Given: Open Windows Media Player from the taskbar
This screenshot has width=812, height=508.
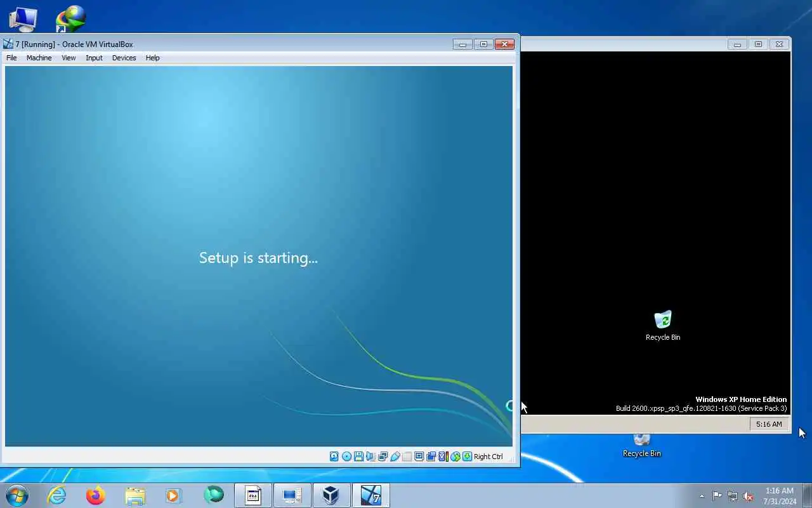Looking at the screenshot, I should (174, 495).
